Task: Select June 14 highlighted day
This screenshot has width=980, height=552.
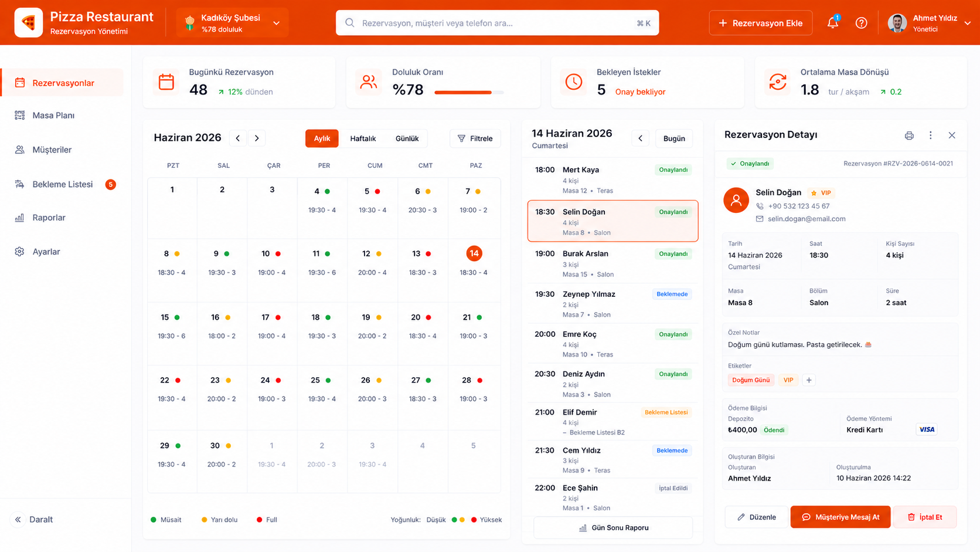Action: [474, 253]
